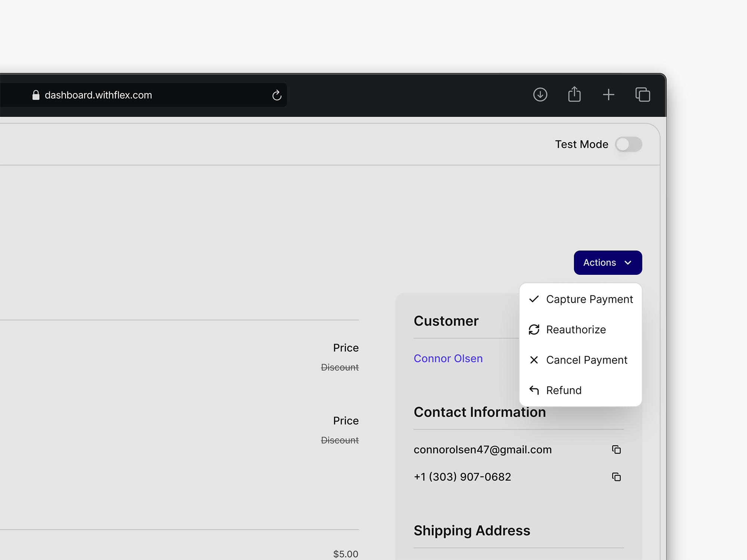The image size is (747, 560).
Task: Select Cancel Payment menu option
Action: click(586, 360)
